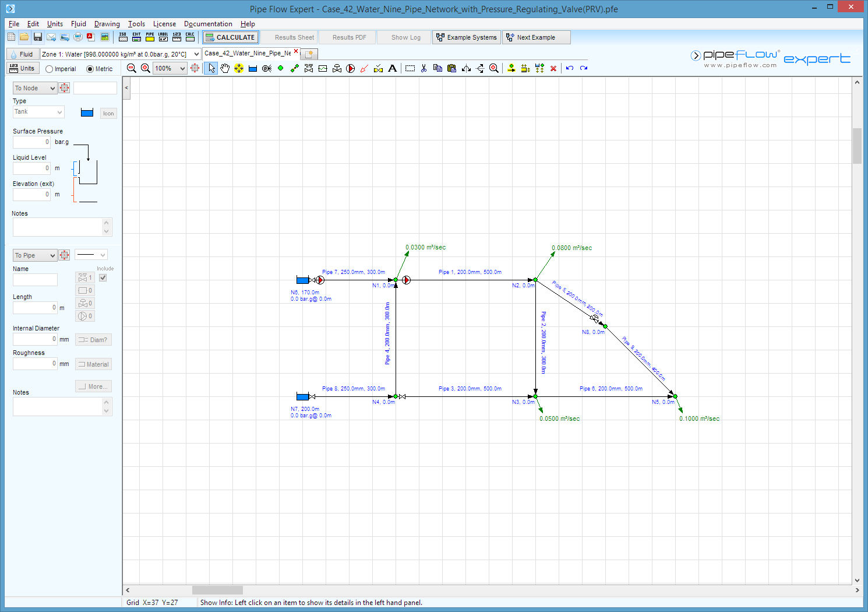Zoom in with magnifier plus icon

click(x=146, y=68)
